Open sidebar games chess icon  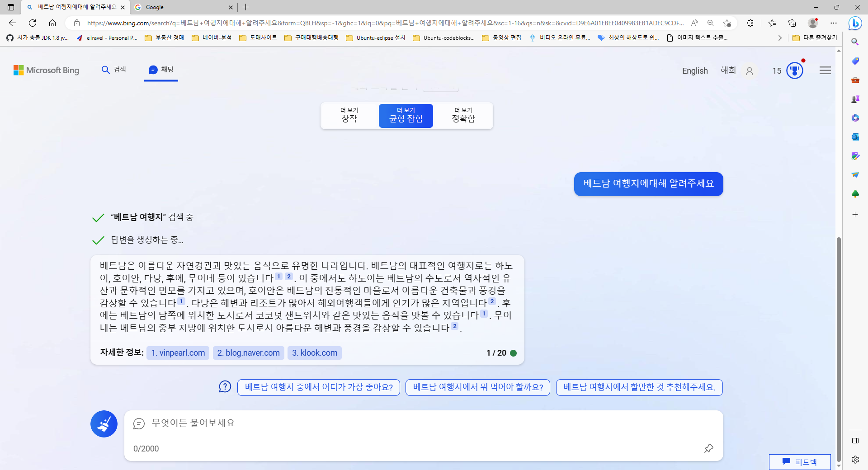tap(855, 99)
